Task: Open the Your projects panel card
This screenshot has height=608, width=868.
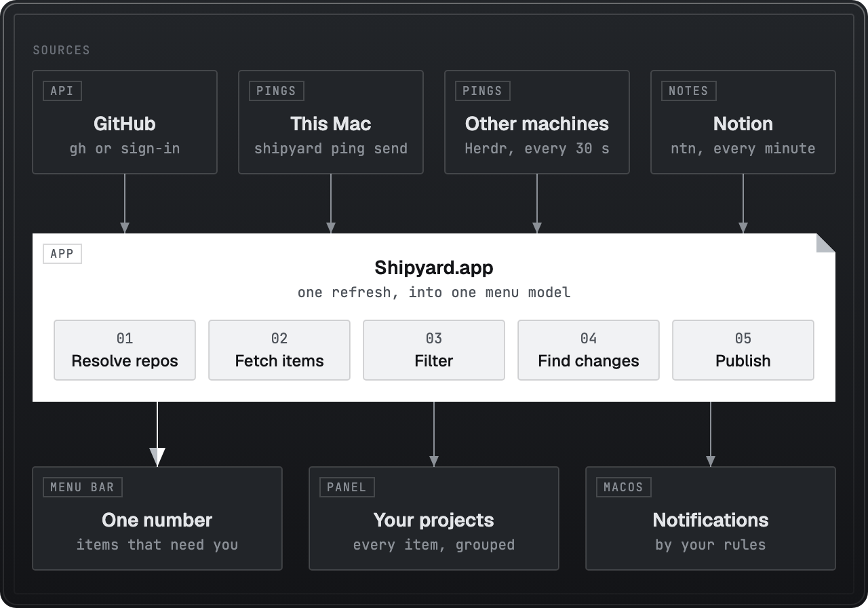Action: tap(434, 518)
